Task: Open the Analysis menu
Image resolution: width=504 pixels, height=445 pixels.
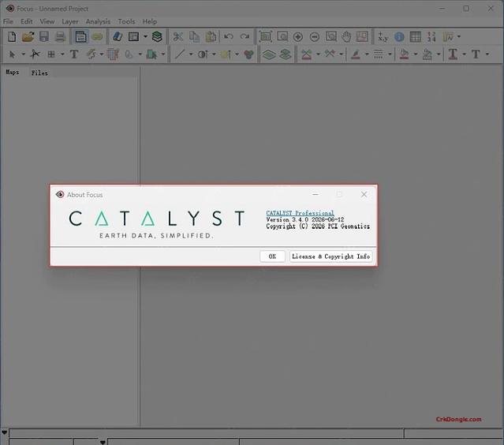Action: [98, 21]
